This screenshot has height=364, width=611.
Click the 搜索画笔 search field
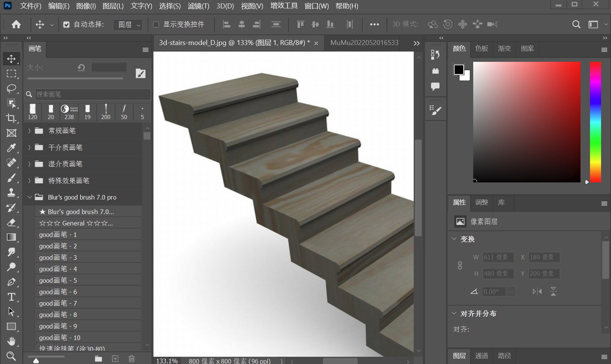(92, 94)
